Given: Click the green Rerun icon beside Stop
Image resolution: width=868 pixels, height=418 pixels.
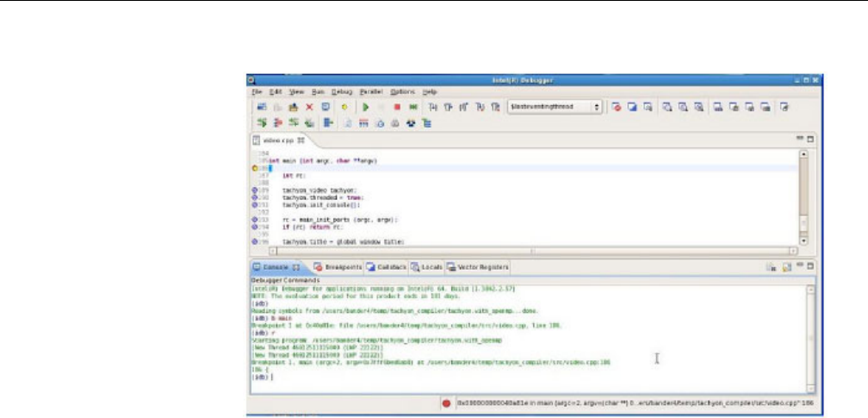Looking at the screenshot, I should 413,107.
